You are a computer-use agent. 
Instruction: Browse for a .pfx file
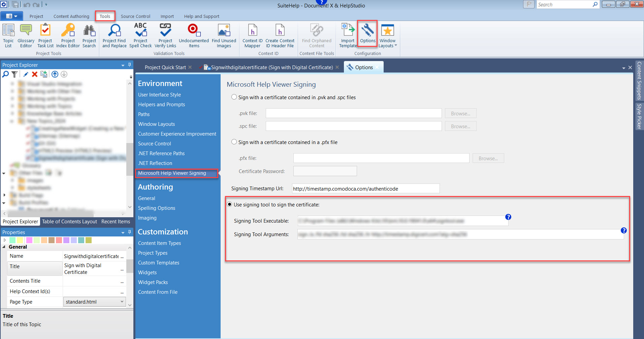(x=488, y=158)
